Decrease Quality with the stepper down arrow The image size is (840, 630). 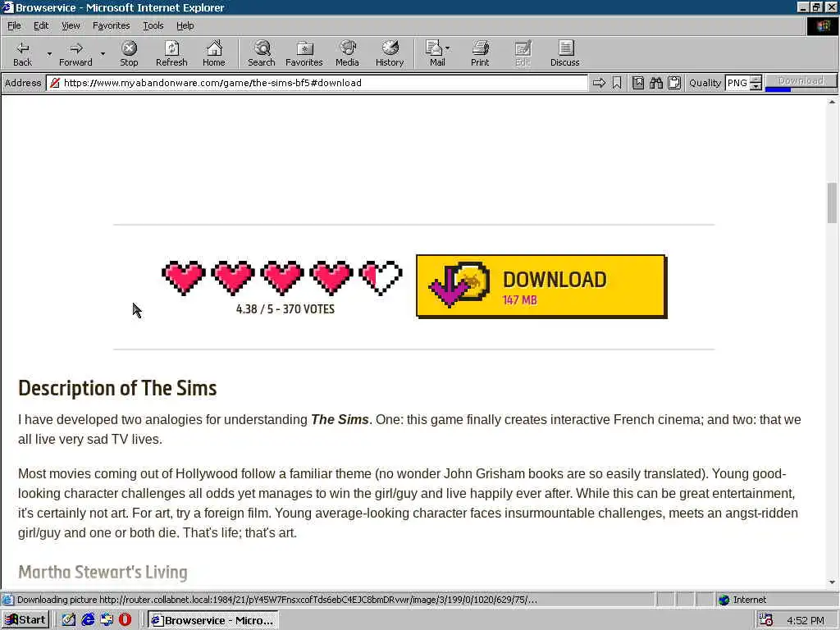pos(756,86)
